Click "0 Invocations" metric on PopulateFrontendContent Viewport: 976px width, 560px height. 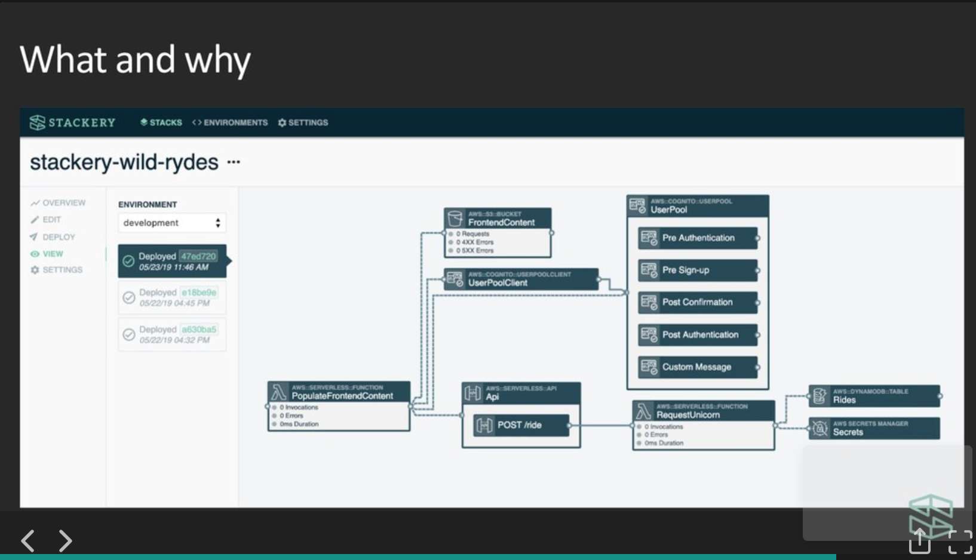coord(299,407)
